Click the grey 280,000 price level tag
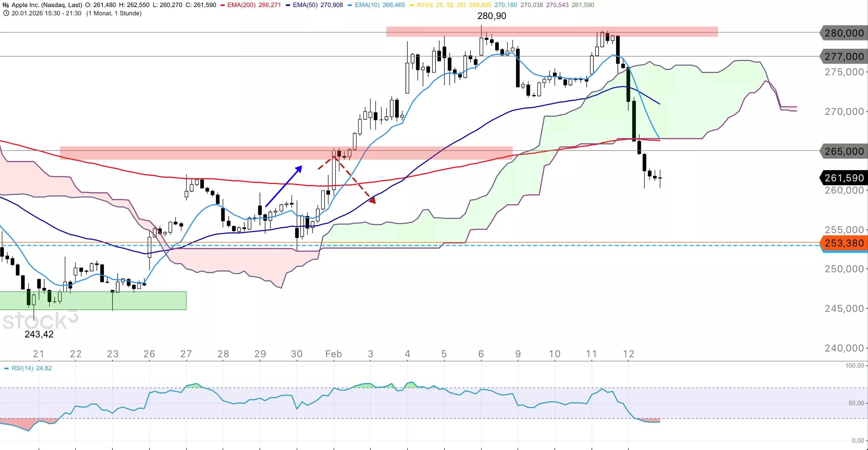Screen dimensions: 868x450 coord(843,33)
